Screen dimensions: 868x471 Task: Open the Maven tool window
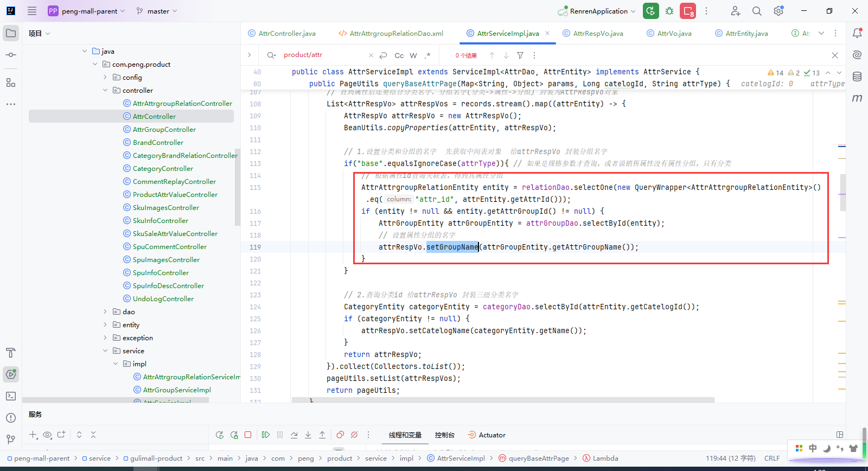[x=857, y=98]
